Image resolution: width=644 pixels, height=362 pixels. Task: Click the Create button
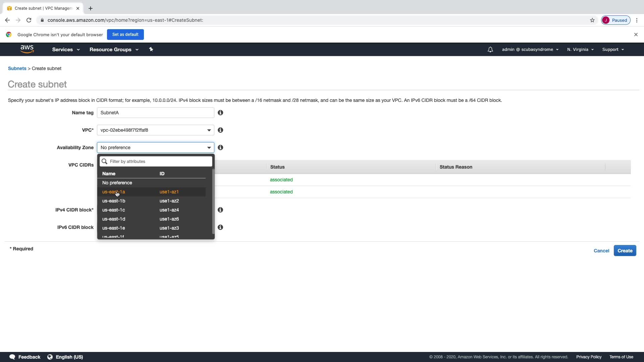625,251
